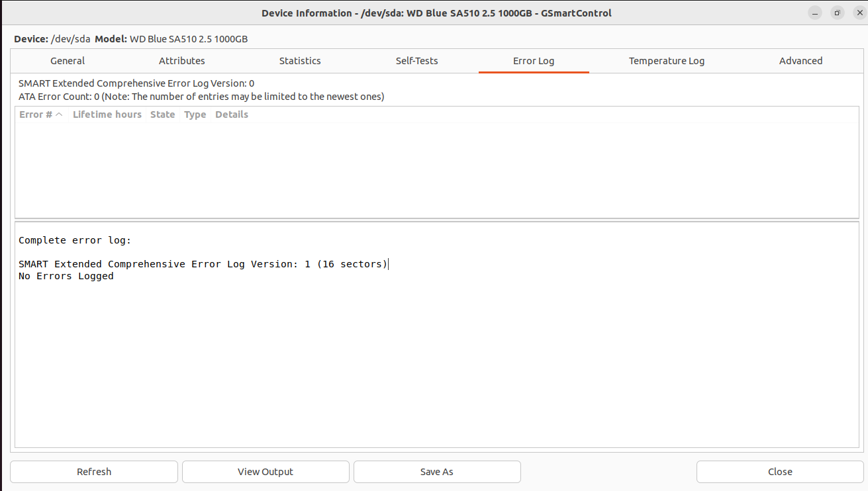Screen dimensions: 868x491
Task: Switch to the General tab
Action: click(68, 61)
